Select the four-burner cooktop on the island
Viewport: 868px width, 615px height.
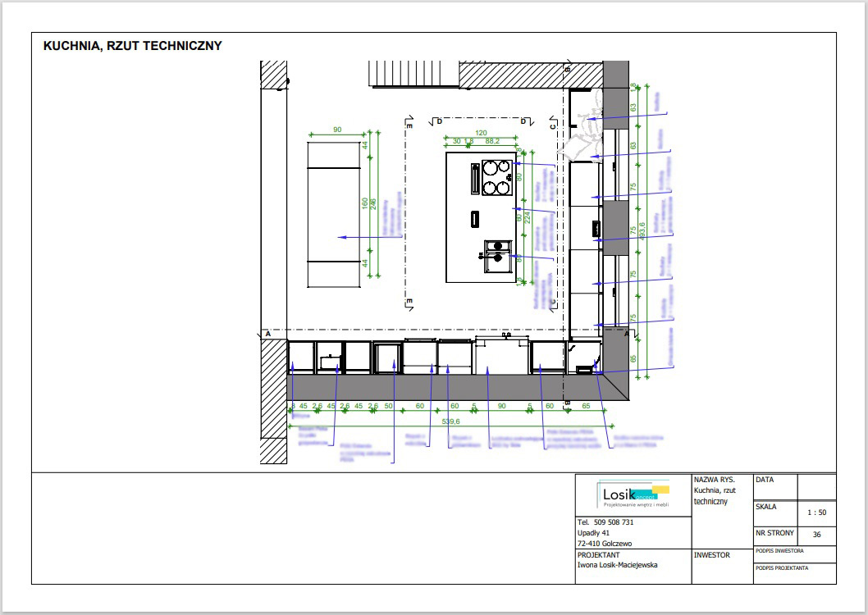[x=495, y=178]
